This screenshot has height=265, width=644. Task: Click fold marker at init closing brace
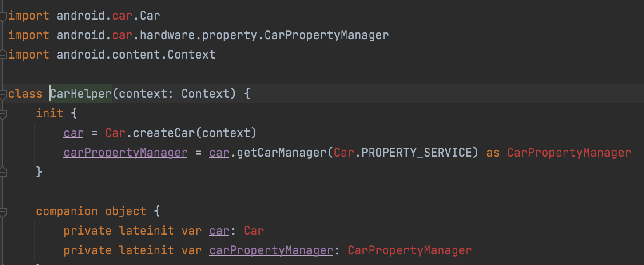click(x=3, y=171)
